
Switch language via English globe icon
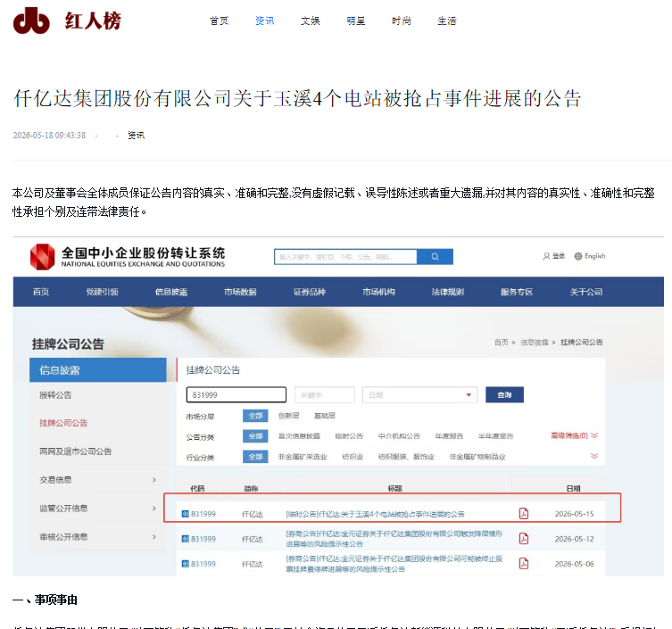[x=578, y=256]
